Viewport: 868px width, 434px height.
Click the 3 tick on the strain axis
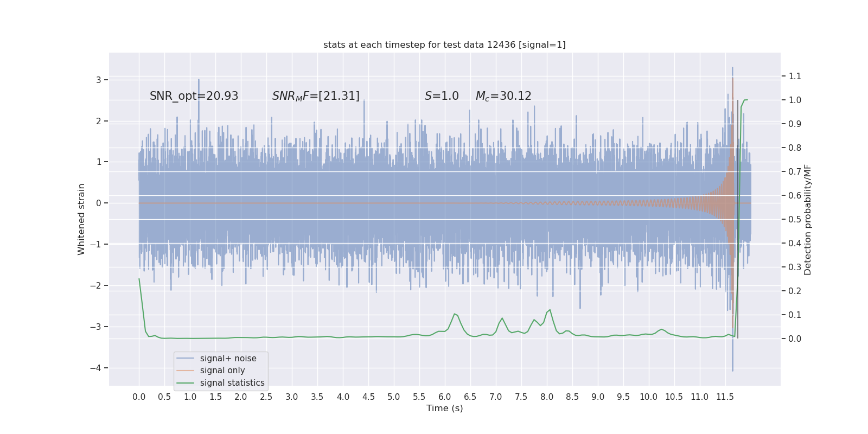[x=99, y=80]
